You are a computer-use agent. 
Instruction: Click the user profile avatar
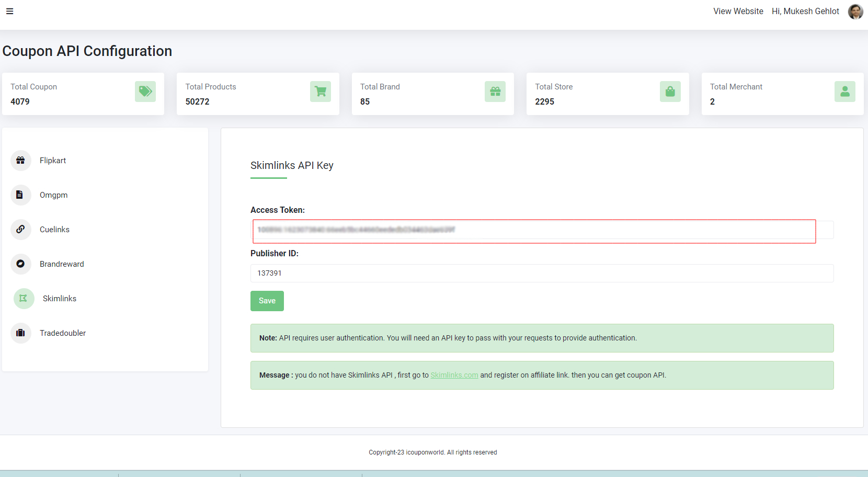tap(855, 12)
